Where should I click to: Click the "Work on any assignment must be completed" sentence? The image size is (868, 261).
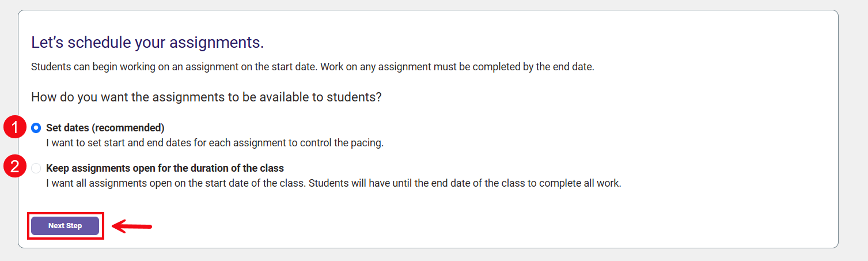(457, 66)
